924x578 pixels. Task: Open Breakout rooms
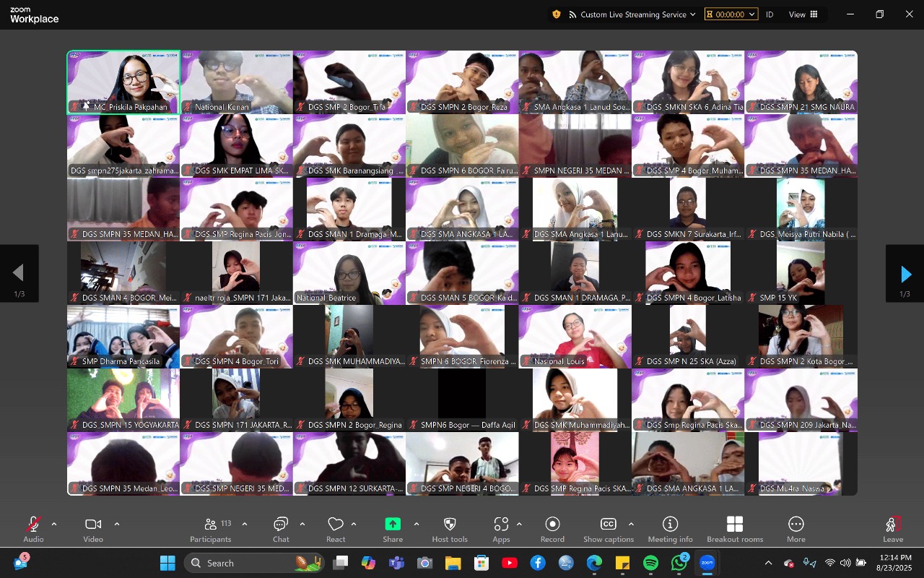click(734, 529)
